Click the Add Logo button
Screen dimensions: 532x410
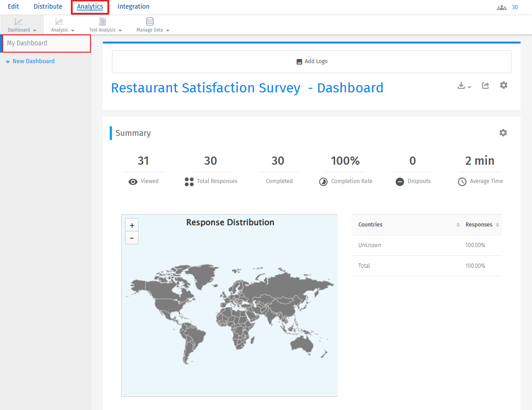312,61
